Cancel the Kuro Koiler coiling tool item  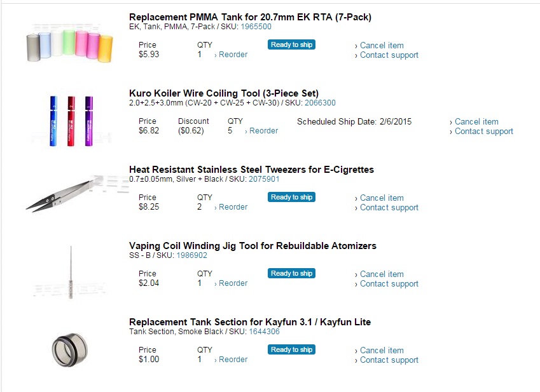pyautogui.click(x=476, y=122)
